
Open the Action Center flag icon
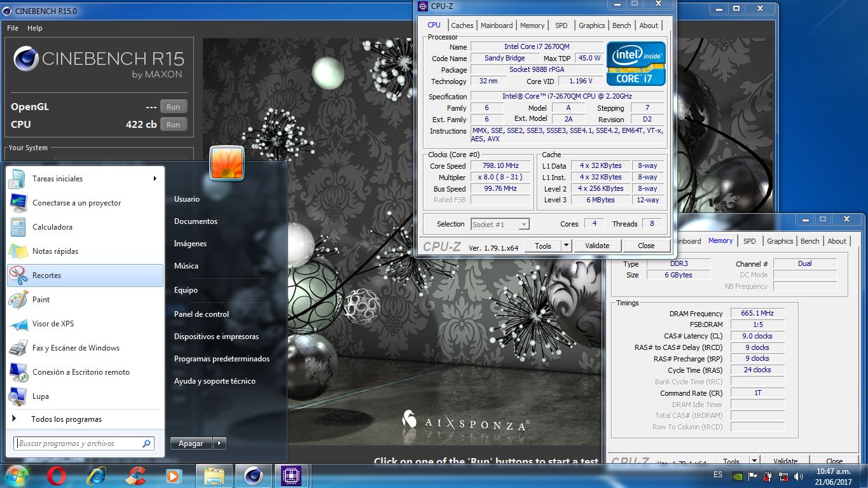(754, 476)
